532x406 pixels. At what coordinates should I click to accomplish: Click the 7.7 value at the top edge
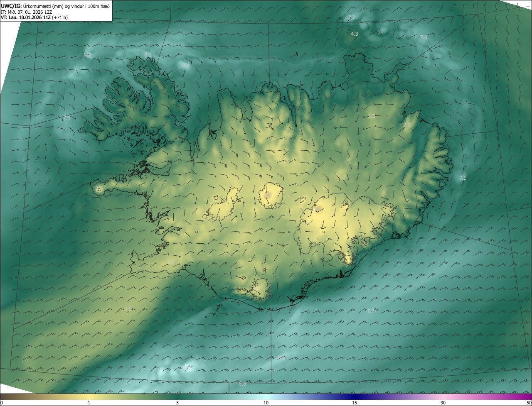352,18
